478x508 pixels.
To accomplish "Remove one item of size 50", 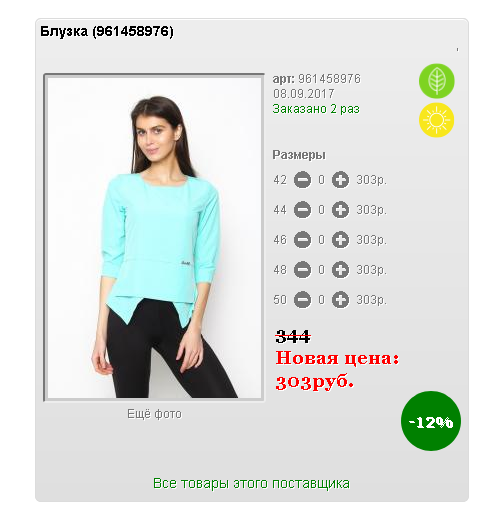I will point(302,300).
